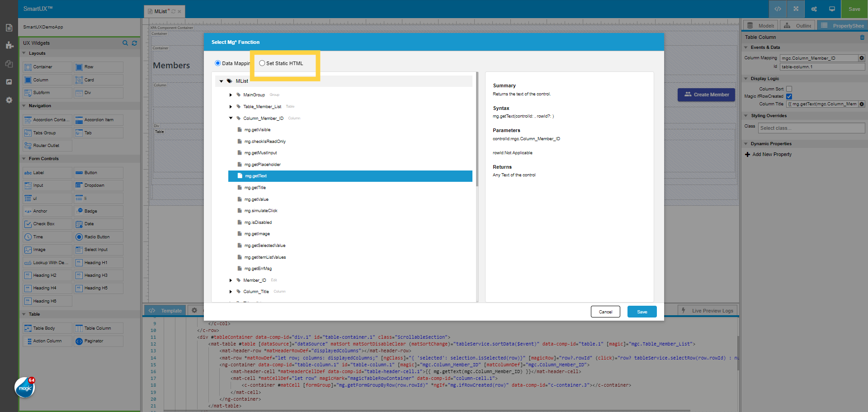Switch to the Models tab
This screenshot has width=868, height=412.
click(760, 25)
